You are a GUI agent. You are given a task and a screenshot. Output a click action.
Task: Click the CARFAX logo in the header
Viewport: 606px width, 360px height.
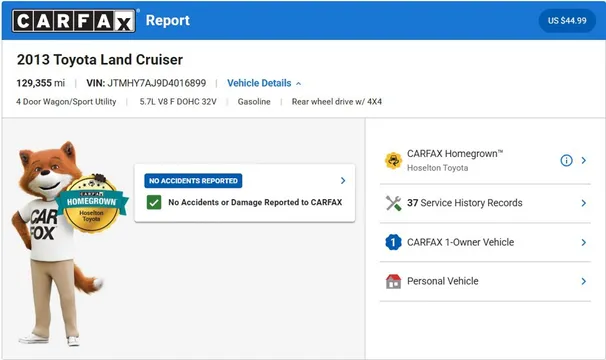(x=74, y=20)
